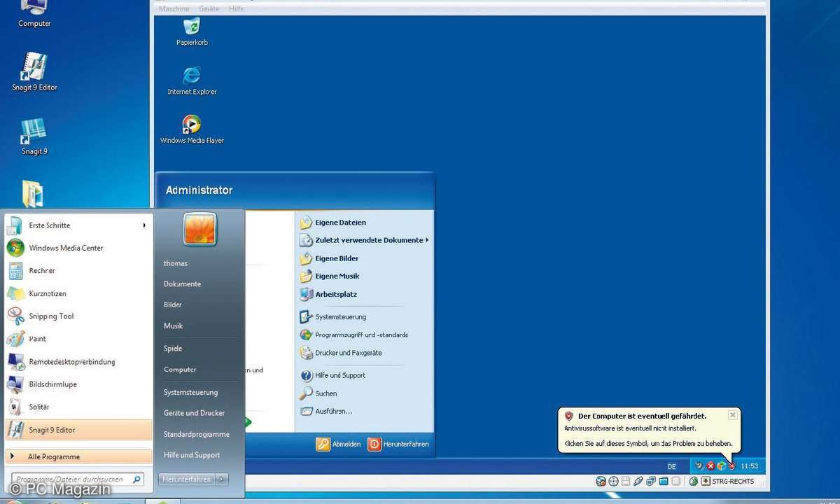
Task: Open Dokumente in Windows 7 start menu
Action: tap(182, 283)
